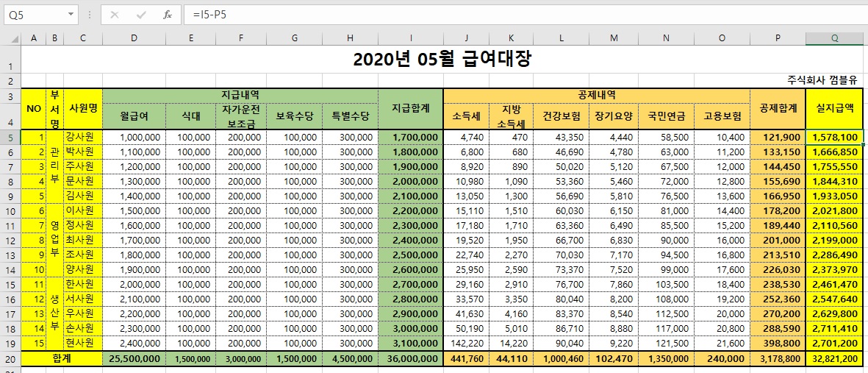The height and width of the screenshot is (373, 868).
Task: Click total cell 1,000,460
Action: [x=561, y=358]
